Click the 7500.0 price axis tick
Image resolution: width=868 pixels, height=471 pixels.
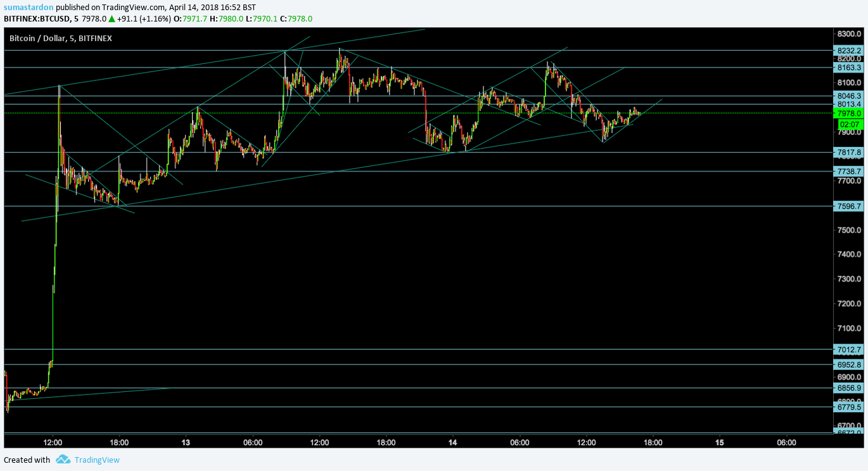(849, 230)
